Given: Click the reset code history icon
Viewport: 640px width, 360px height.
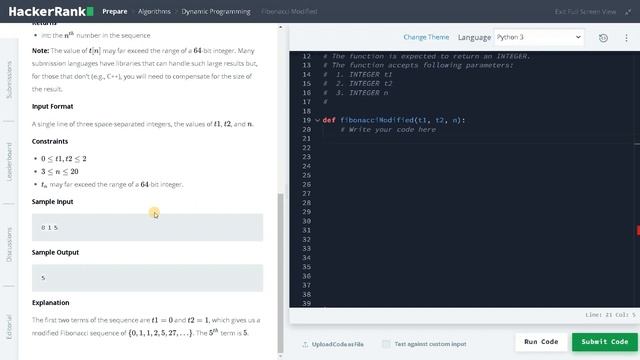Looking at the screenshot, I should click(603, 38).
